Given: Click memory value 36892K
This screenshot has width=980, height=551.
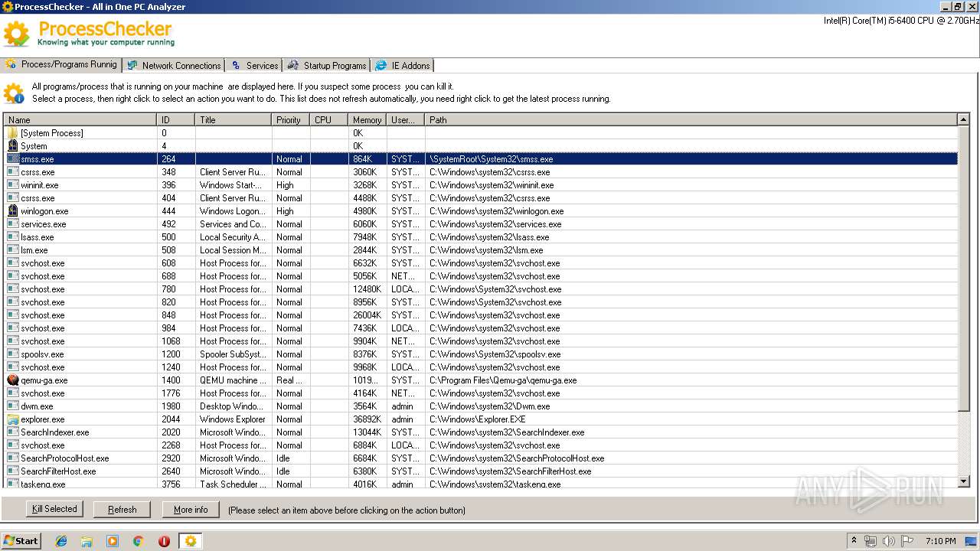Looking at the screenshot, I should [x=367, y=419].
